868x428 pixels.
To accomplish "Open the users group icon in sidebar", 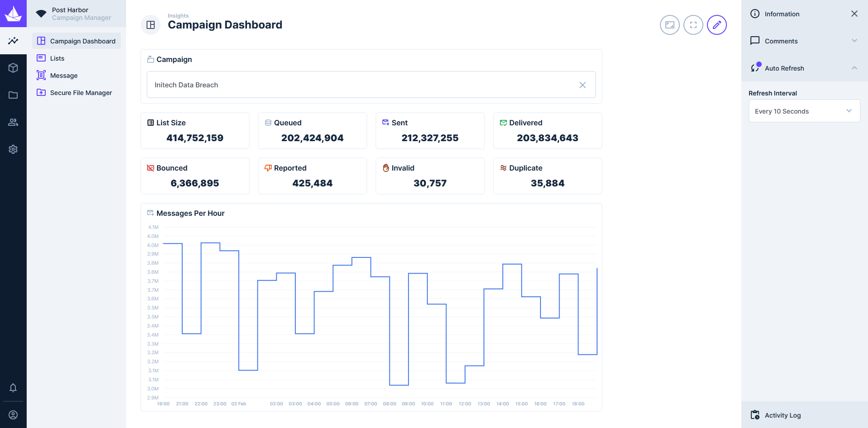I will tap(13, 122).
